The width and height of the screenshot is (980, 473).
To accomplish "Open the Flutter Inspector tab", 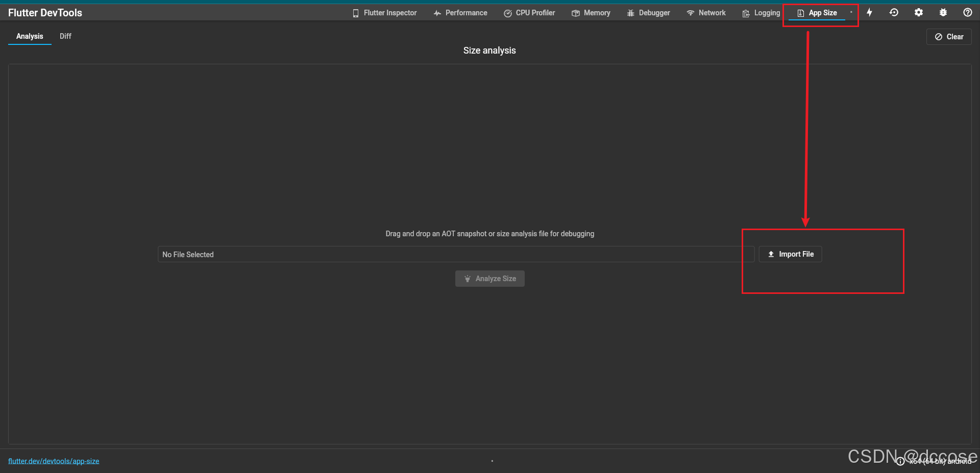I will click(384, 13).
